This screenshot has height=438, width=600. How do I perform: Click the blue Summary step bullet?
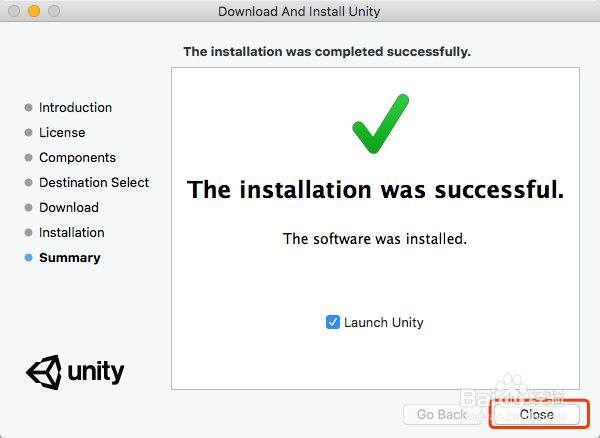(28, 258)
